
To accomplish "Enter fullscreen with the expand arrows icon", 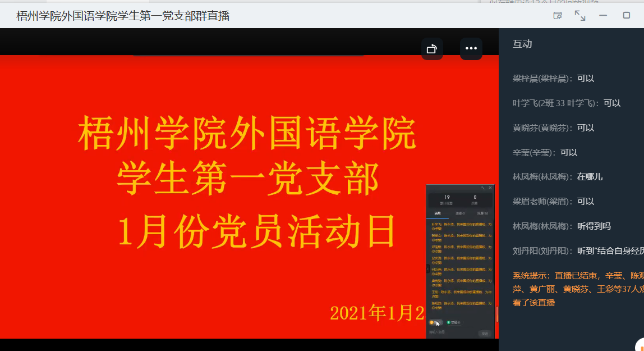I will point(580,16).
